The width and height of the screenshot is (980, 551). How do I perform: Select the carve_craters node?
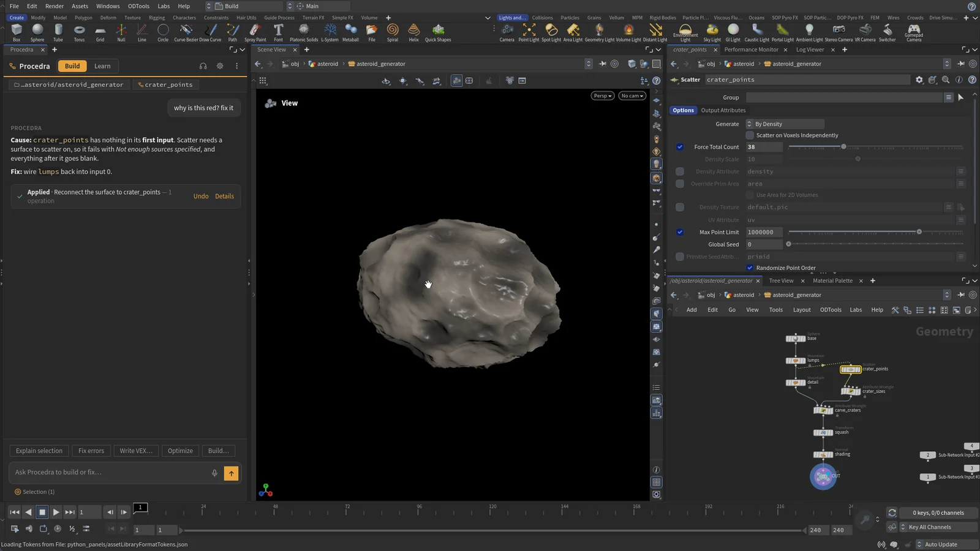tap(823, 410)
